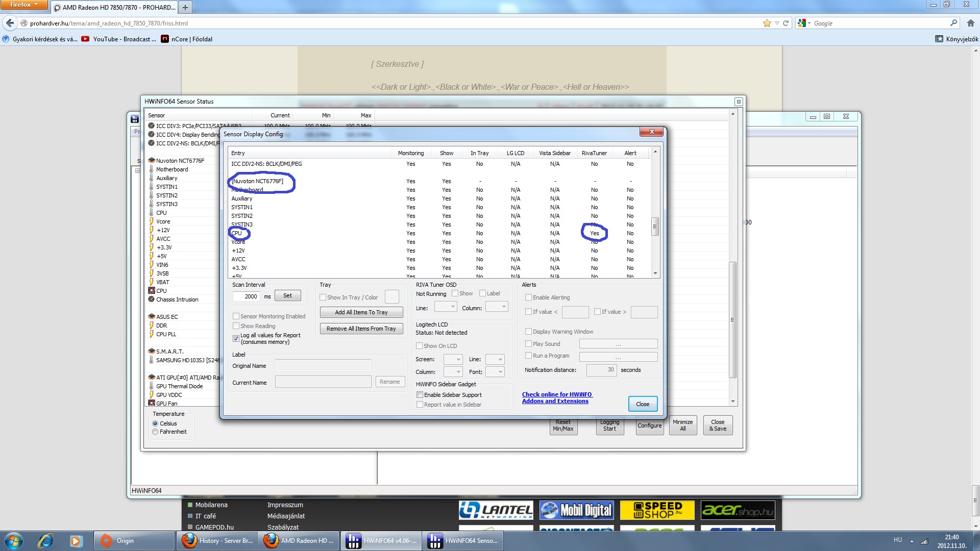Click the Sensor Display Config list scrollbar thumb
This screenshot has height=551, width=980.
(655, 227)
